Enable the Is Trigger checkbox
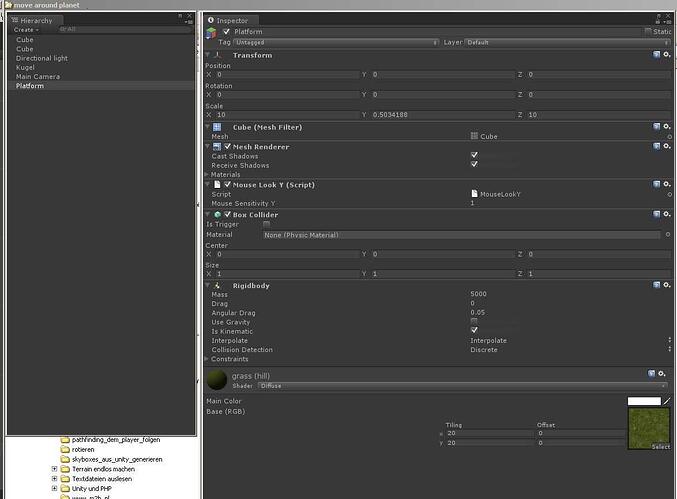 point(266,224)
